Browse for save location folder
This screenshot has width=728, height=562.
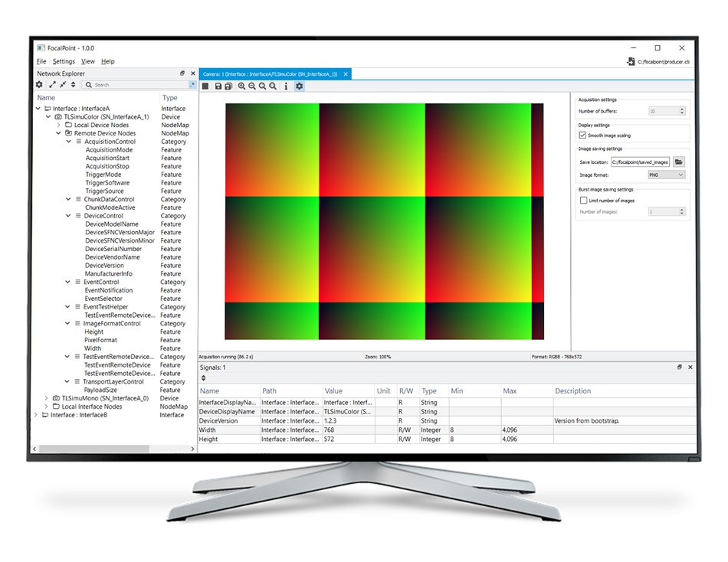678,162
